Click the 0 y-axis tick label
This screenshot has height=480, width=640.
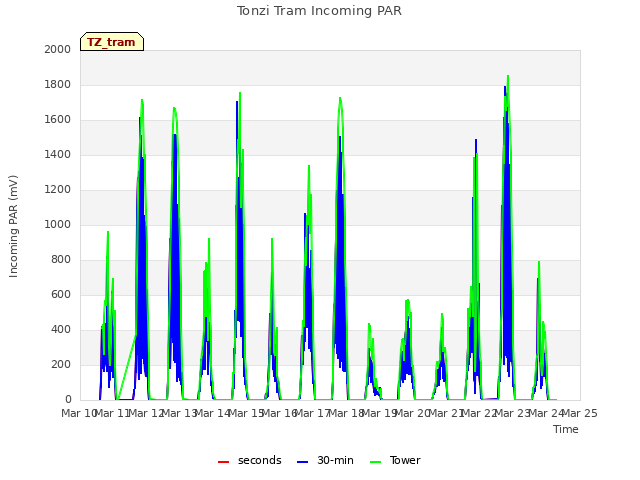point(68,400)
